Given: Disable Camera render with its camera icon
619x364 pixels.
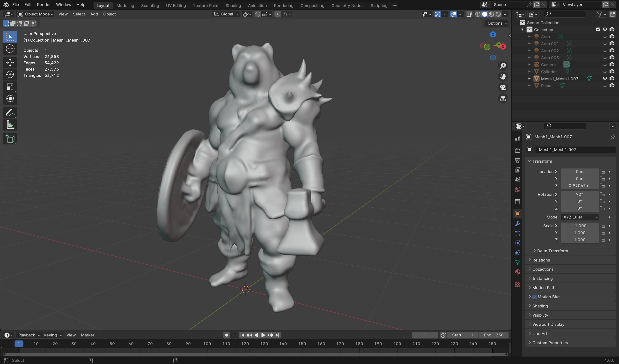Looking at the screenshot, I should click(612, 65).
